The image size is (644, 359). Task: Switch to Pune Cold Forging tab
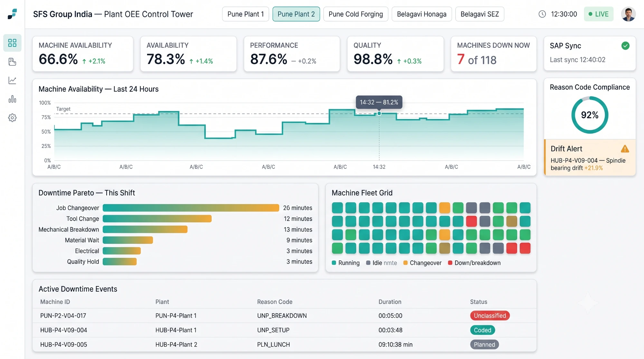point(356,14)
